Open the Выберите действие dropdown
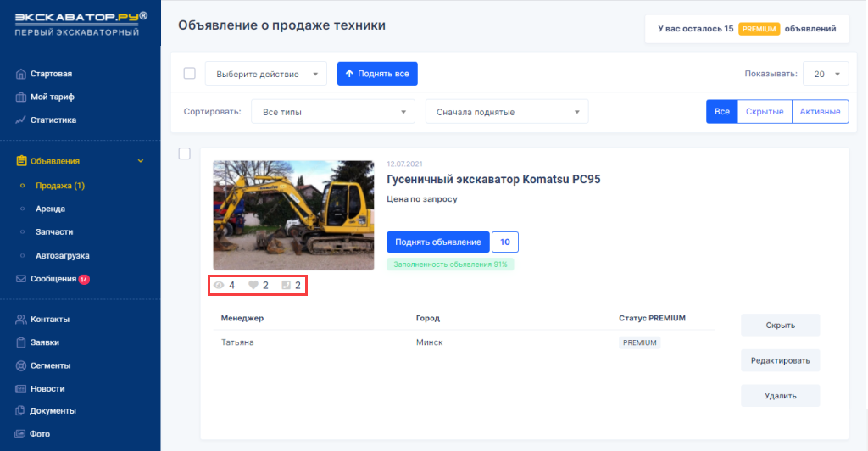The width and height of the screenshot is (868, 451). coord(265,74)
